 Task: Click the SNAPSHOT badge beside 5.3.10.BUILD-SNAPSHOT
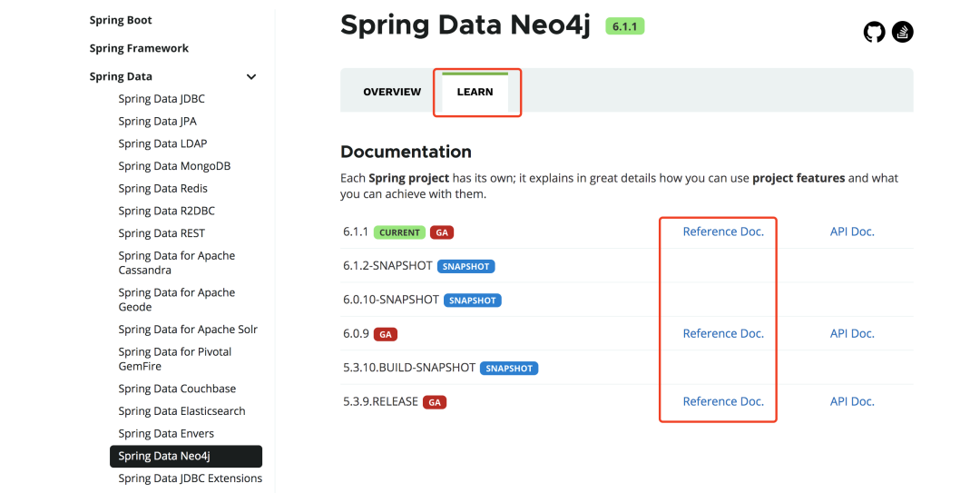[509, 369]
